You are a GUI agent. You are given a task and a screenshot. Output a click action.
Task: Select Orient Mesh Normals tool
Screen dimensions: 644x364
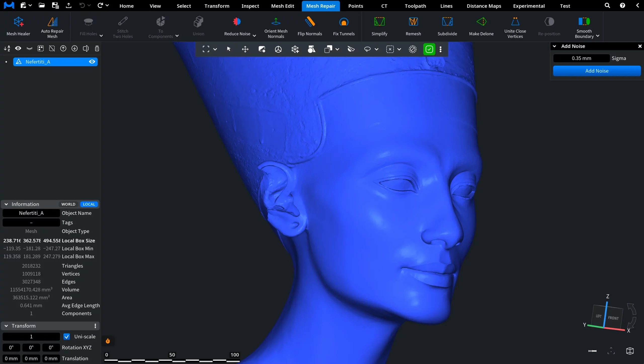point(276,27)
